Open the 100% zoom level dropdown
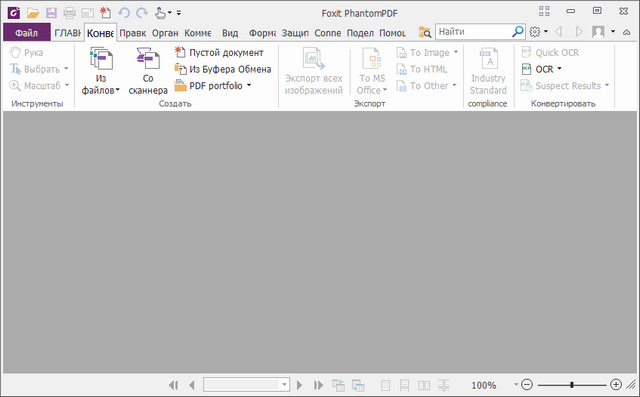Screen dimensions: 640x397 coord(516,384)
